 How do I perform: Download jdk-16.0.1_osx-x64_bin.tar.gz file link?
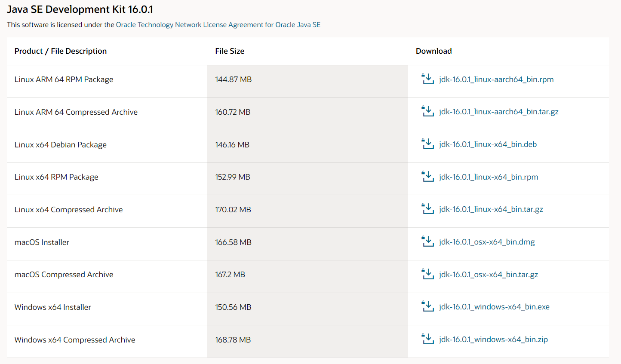coord(489,275)
